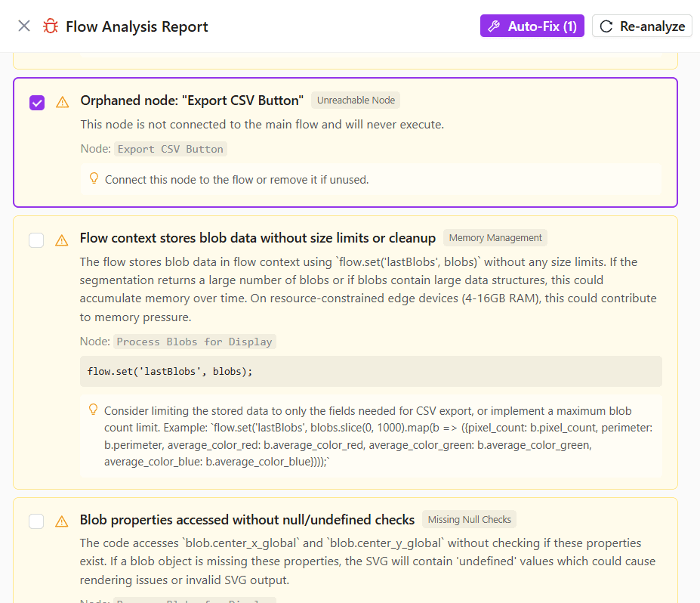Click the Missing Null Checks tag
This screenshot has height=603, width=700.
pyautogui.click(x=469, y=519)
